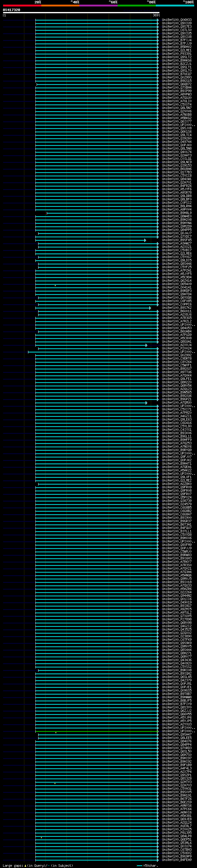Select the UniRef100_A7PZA1 label
Image resolution: width=197 pixels, height=868 pixels.
point(177,271)
